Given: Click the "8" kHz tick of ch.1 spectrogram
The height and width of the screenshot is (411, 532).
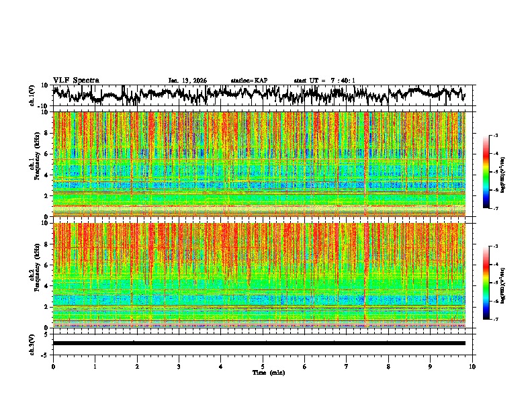Looking at the screenshot, I should coord(47,133).
